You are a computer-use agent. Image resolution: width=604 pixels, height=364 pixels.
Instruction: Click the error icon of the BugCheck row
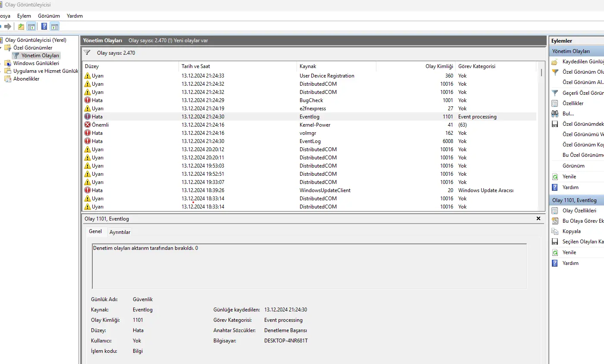click(x=88, y=100)
